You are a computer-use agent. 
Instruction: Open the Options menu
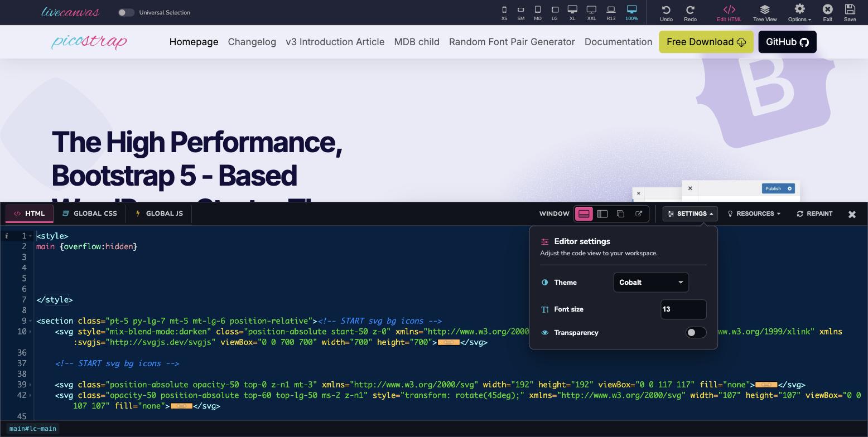pyautogui.click(x=799, y=13)
